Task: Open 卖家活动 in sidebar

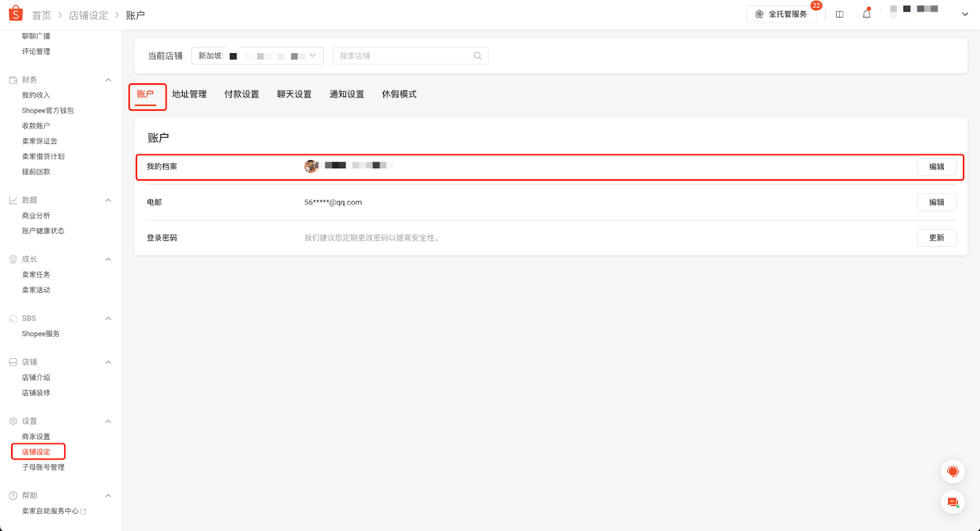Action: (x=36, y=290)
